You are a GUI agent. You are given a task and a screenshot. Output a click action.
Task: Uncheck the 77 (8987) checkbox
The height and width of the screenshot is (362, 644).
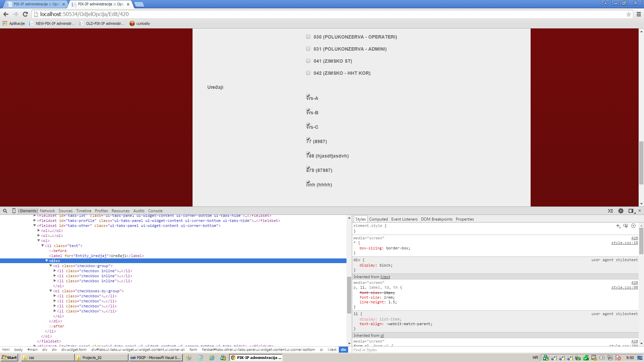(x=308, y=139)
